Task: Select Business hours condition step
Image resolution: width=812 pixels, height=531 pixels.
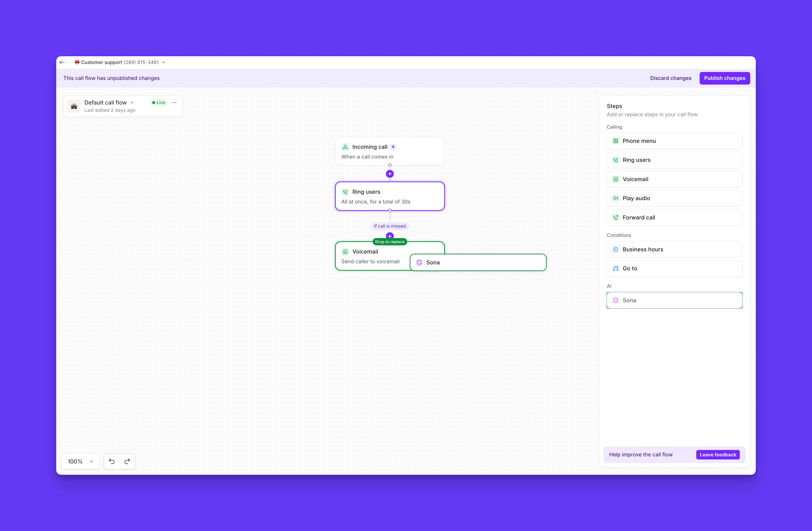Action: tap(674, 250)
